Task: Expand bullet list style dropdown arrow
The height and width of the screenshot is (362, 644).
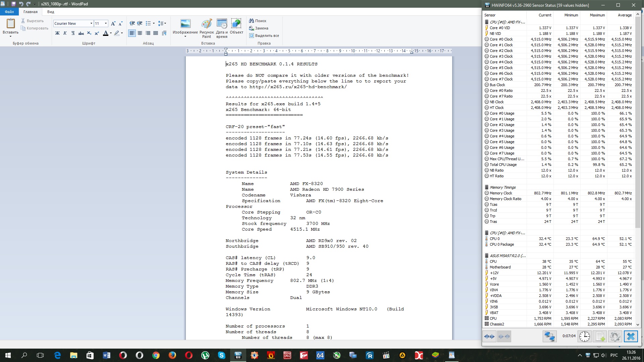Action: pyautogui.click(x=154, y=23)
